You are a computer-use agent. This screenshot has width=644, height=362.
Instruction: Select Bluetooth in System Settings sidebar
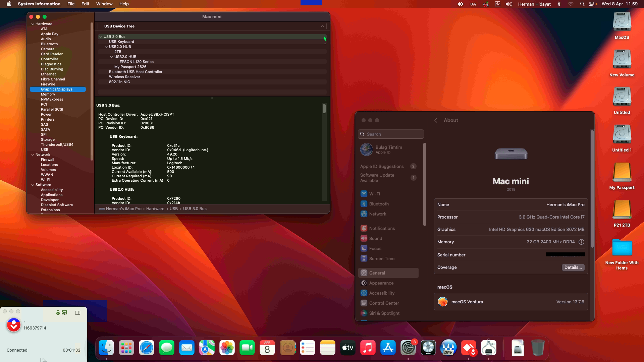[x=379, y=204]
